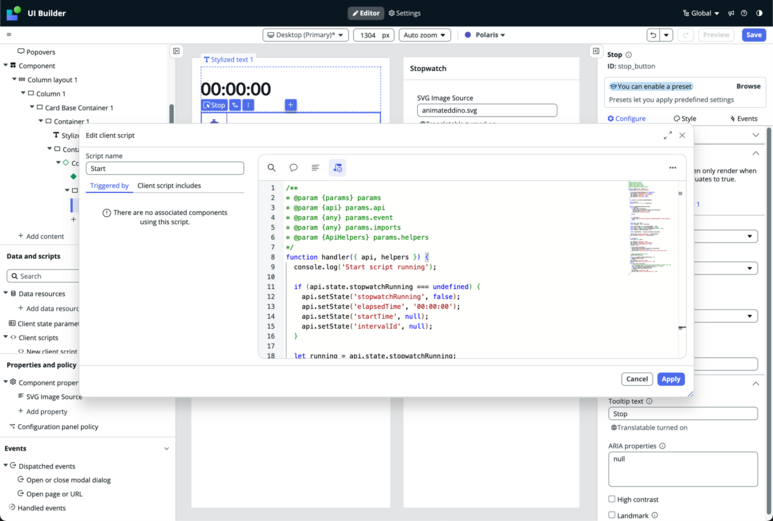Open the announcements megaphone icon
This screenshot has width=773, height=521.
coord(731,13)
